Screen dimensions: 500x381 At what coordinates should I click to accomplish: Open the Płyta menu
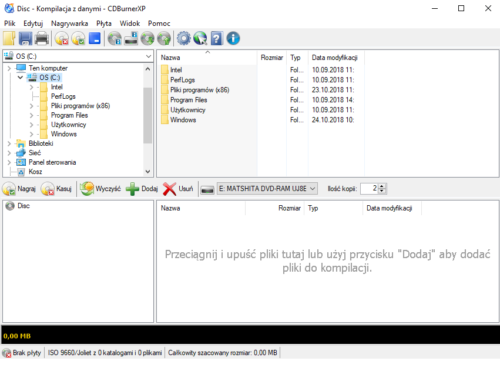coord(104,23)
